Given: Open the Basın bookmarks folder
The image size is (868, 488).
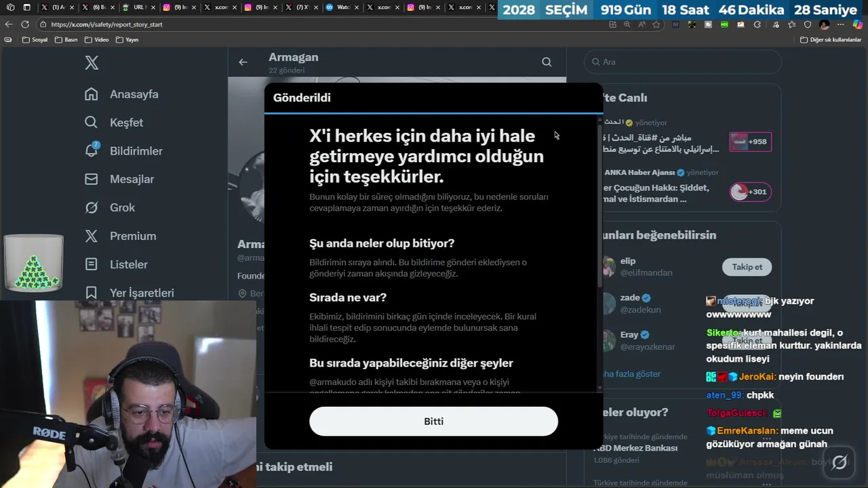Looking at the screenshot, I should 66,40.
